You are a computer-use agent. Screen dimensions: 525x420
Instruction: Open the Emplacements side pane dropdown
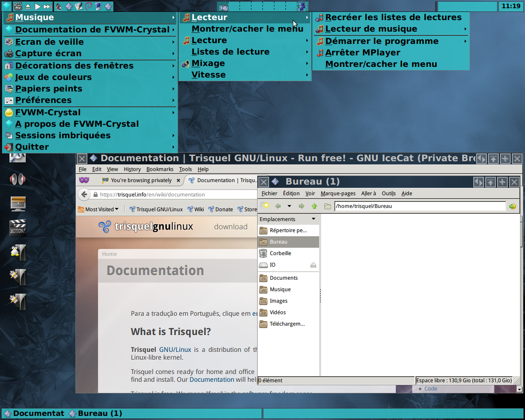(314, 219)
